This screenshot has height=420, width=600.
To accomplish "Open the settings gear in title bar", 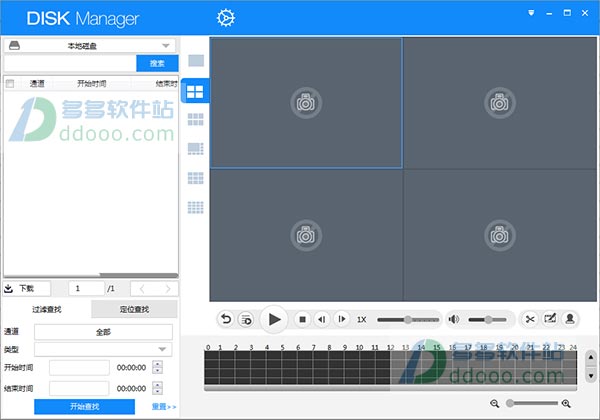I will pos(226,18).
